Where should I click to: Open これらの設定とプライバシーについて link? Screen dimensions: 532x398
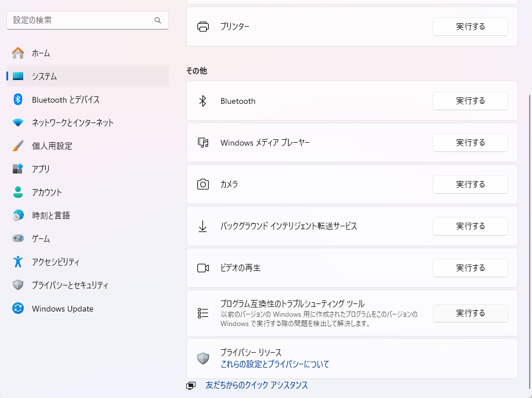pos(274,364)
